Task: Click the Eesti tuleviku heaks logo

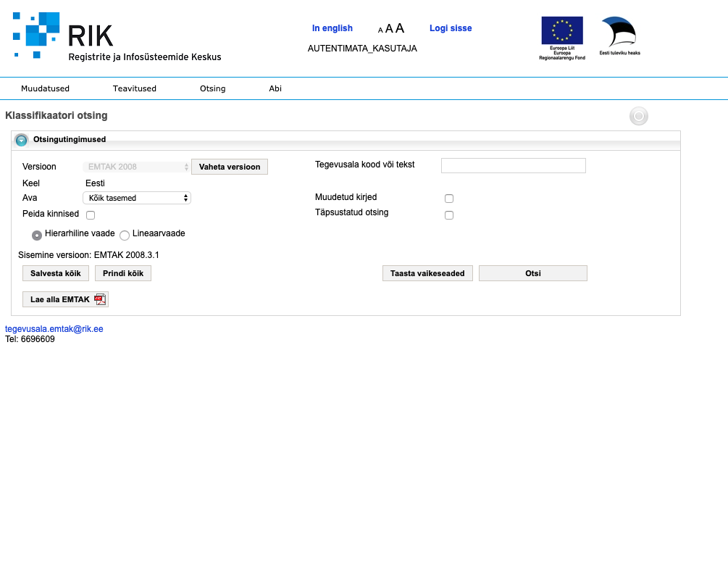Action: click(x=619, y=33)
